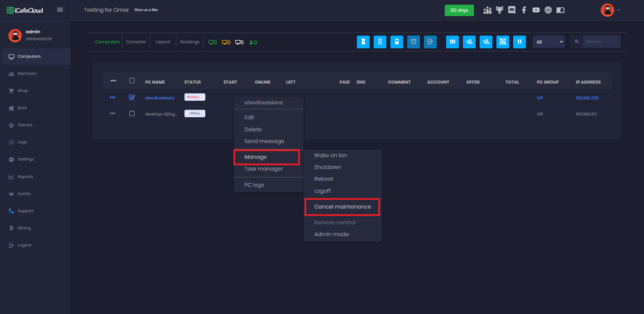Open the All filter dropdown
This screenshot has width=644, height=314.
548,42
